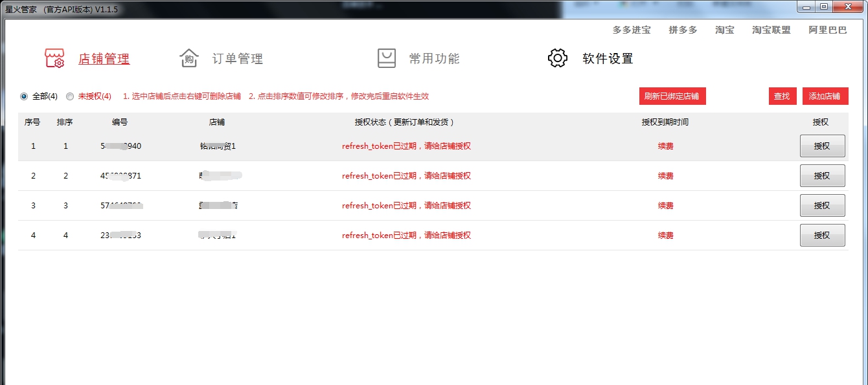868x385 pixels.
Task: Click the common functions bag icon
Action: pyautogui.click(x=387, y=58)
